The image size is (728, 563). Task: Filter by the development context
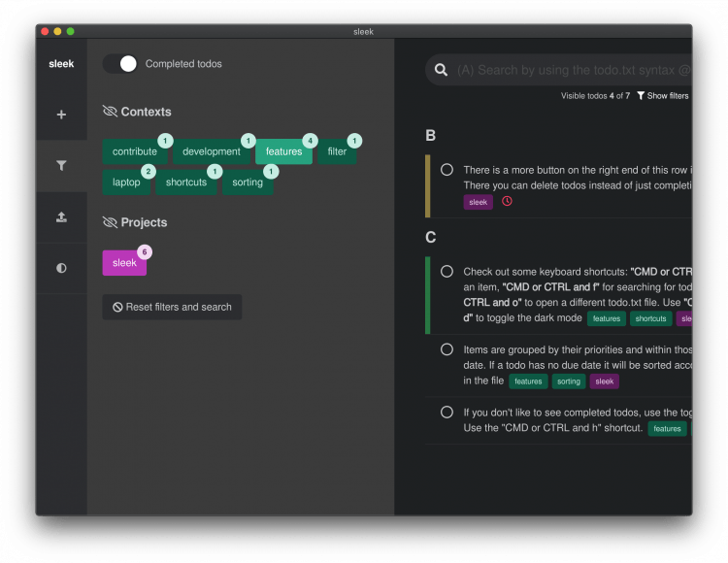[x=211, y=151]
